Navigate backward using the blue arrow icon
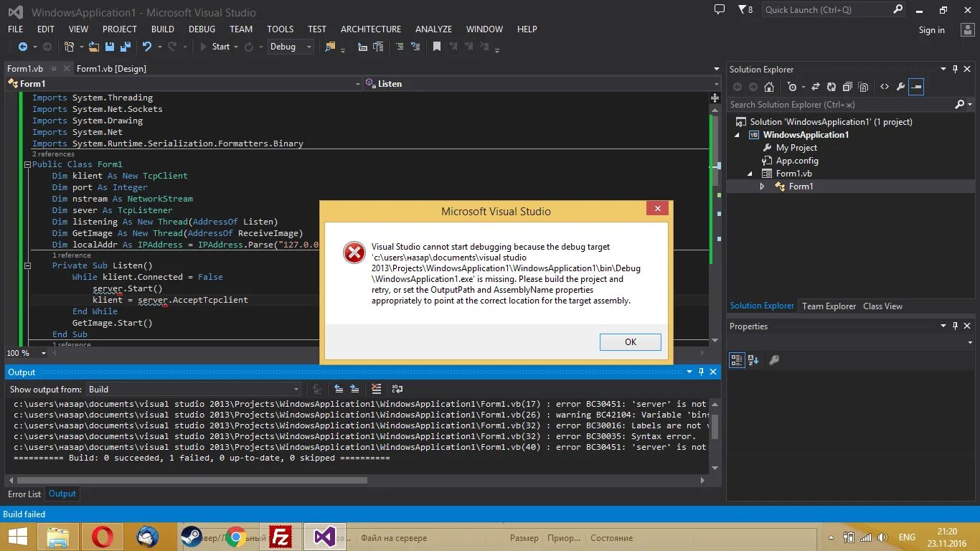 [x=22, y=47]
